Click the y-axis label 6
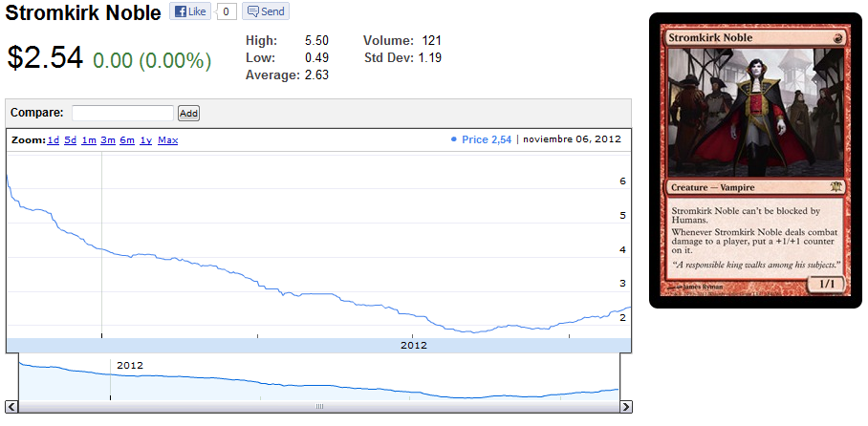 coord(622,181)
